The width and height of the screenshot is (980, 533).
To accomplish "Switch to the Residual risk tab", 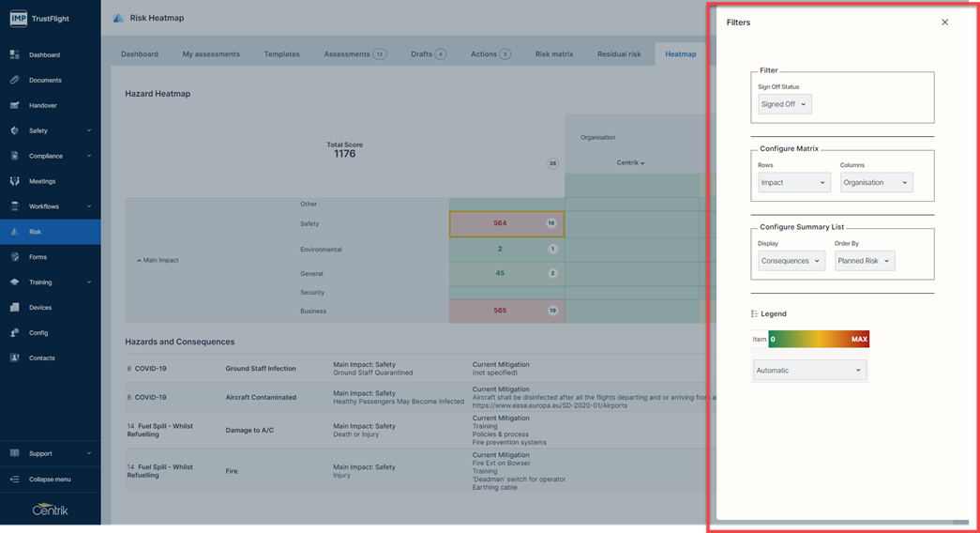I will coord(619,54).
